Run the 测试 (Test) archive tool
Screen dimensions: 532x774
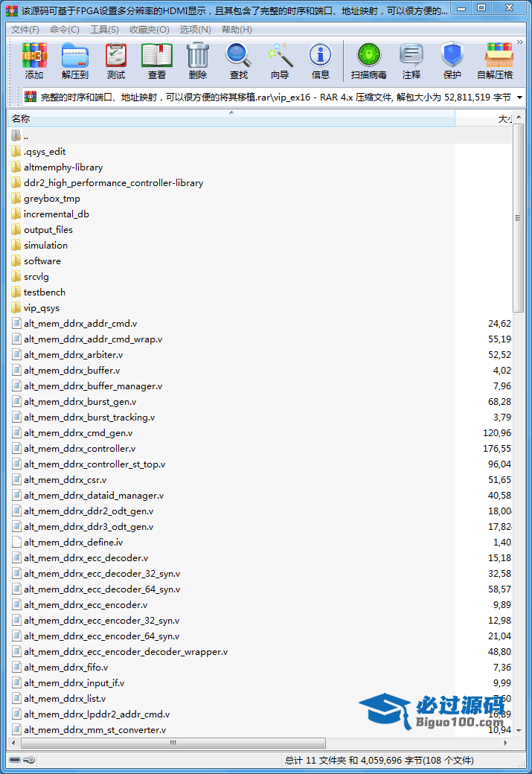[116, 61]
